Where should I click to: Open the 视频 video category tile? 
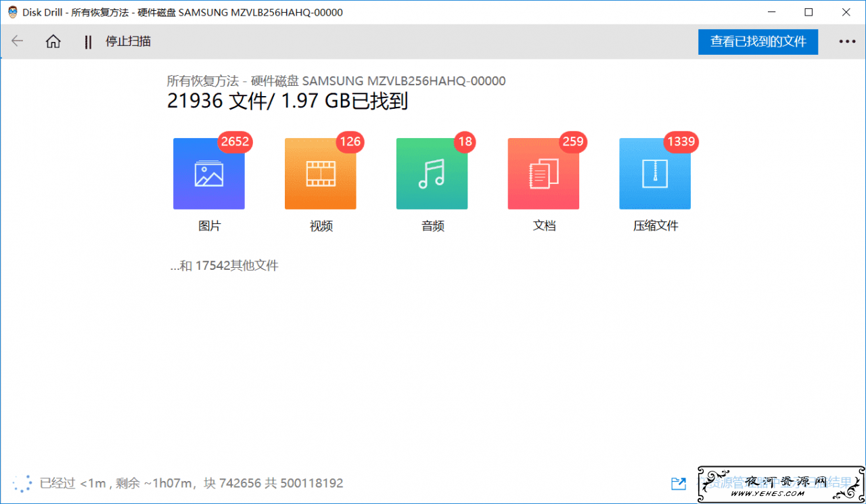321,174
